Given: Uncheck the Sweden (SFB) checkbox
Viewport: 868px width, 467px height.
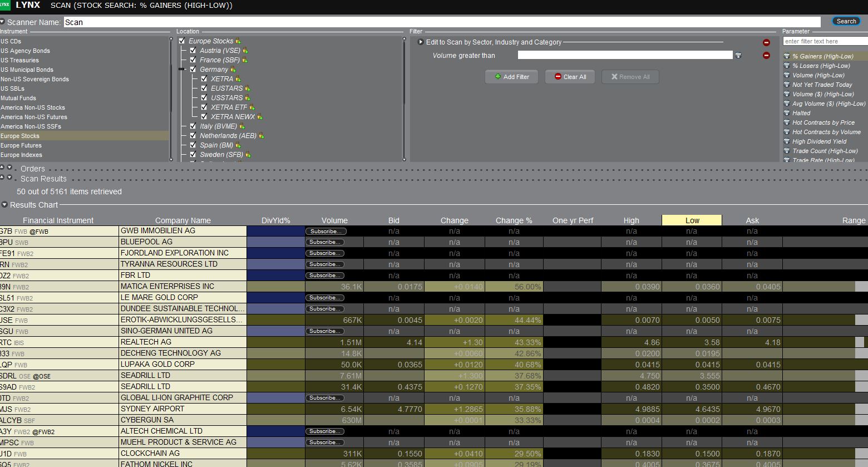Looking at the screenshot, I should tap(193, 154).
